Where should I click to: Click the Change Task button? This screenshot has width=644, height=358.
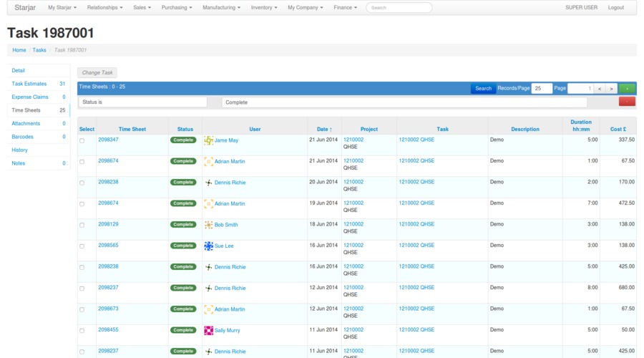pos(97,72)
